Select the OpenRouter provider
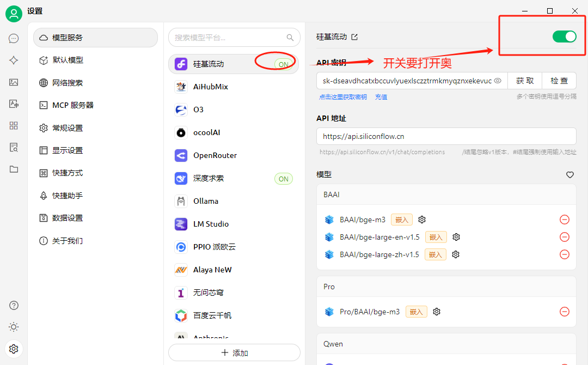588x365 pixels. pyautogui.click(x=234, y=155)
